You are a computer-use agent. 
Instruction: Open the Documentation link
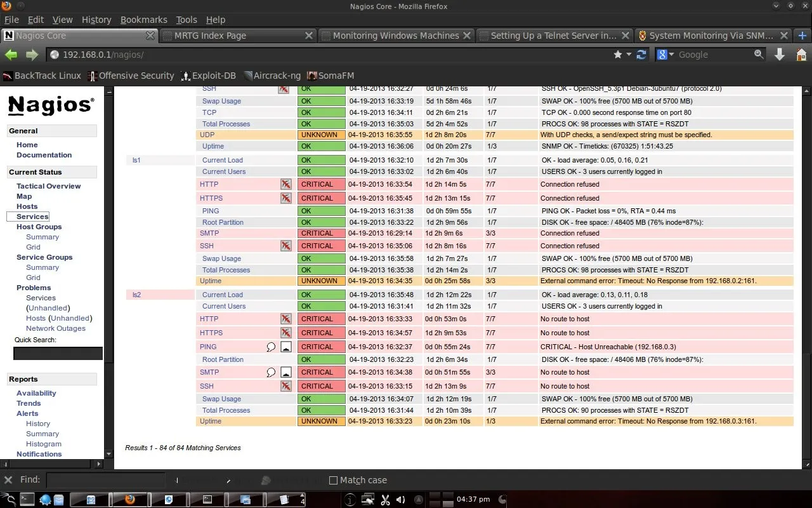44,155
